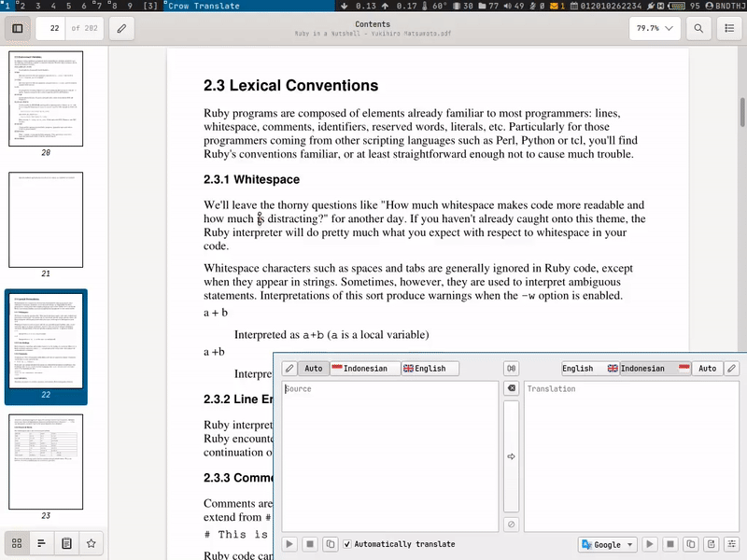Clear the source text with the backspace icon

[x=510, y=388]
